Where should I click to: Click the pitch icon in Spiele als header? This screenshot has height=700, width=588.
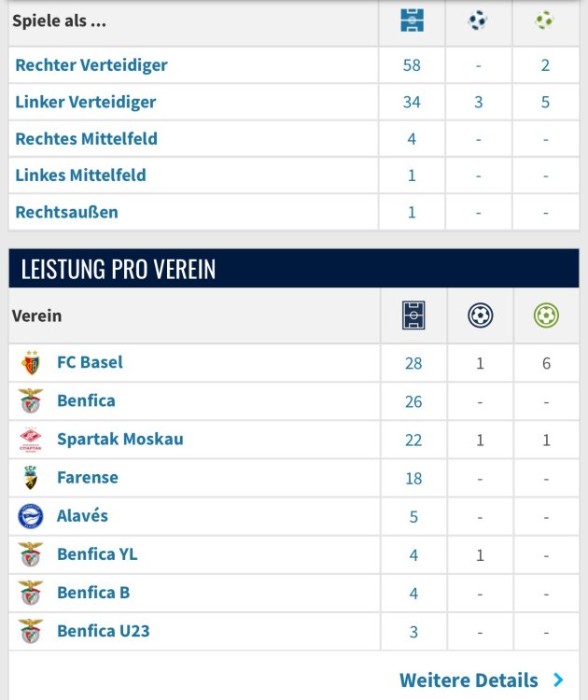point(412,21)
